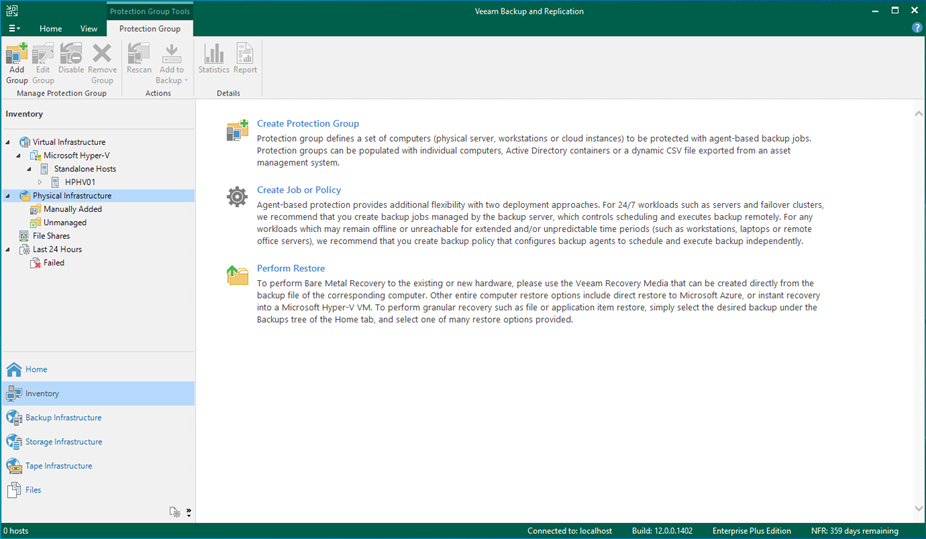
Task: Collapse the Standalone Hosts tree node
Action: click(30, 169)
